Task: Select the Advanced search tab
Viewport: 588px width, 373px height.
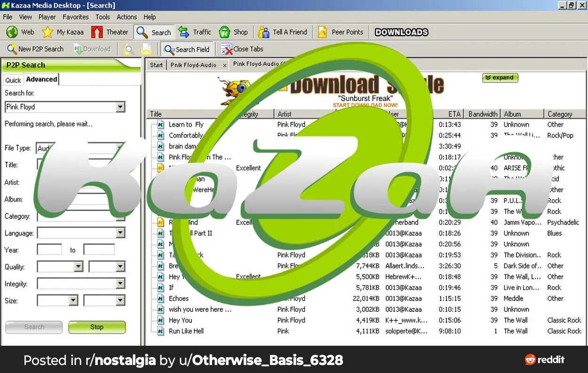Action: pos(41,79)
